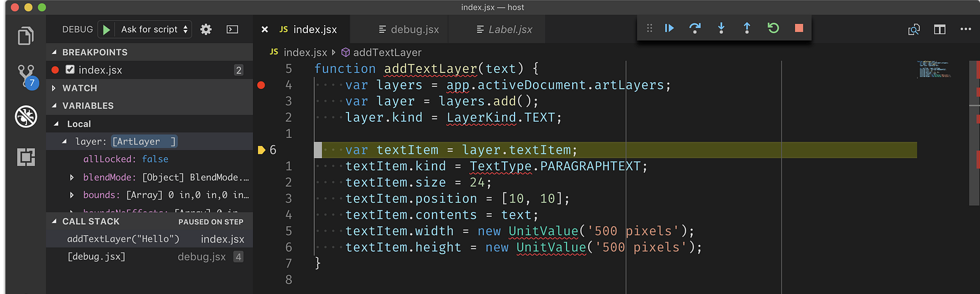This screenshot has width=980, height=294.
Task: Open the Extensions view in activity bar
Action: pyautogui.click(x=26, y=157)
